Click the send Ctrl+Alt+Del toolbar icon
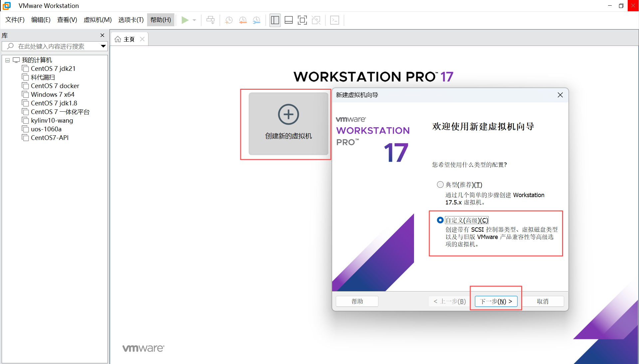Viewport: 639px width, 364px height. click(211, 20)
